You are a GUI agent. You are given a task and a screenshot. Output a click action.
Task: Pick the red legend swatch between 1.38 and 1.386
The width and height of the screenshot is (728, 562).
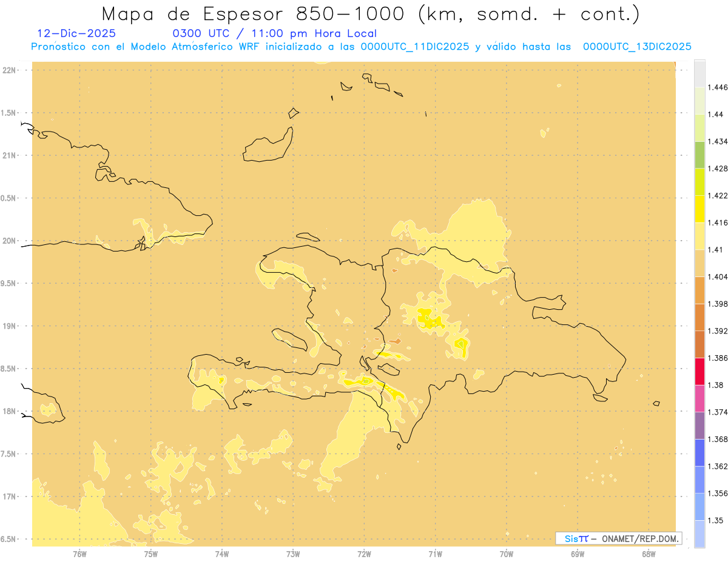tap(699, 371)
